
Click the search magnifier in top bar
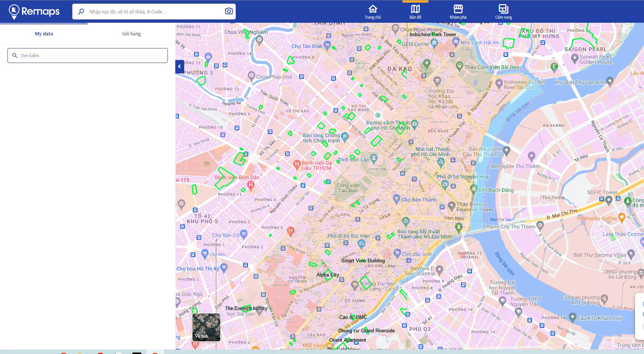click(x=81, y=12)
